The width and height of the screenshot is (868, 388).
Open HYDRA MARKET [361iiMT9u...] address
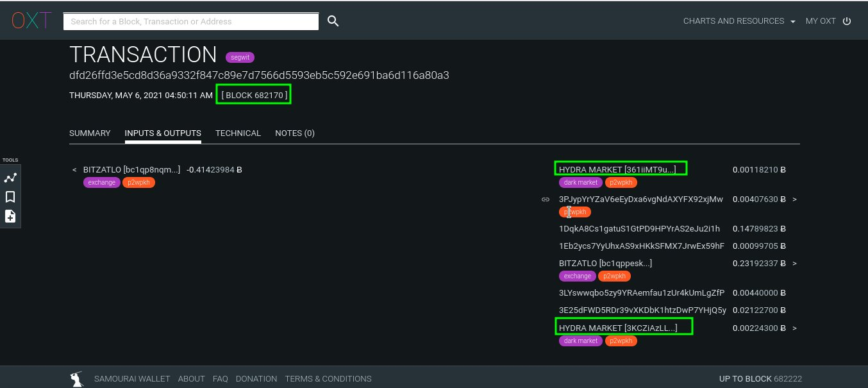point(617,170)
